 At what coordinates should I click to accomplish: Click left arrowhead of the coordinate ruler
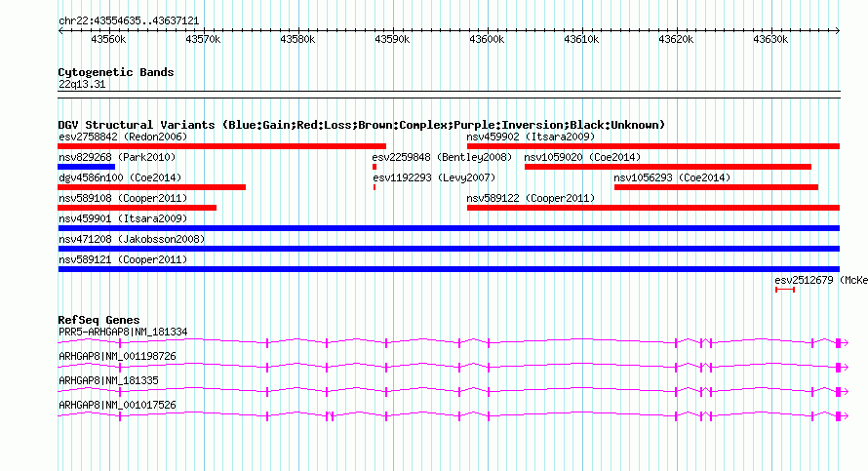(x=60, y=31)
